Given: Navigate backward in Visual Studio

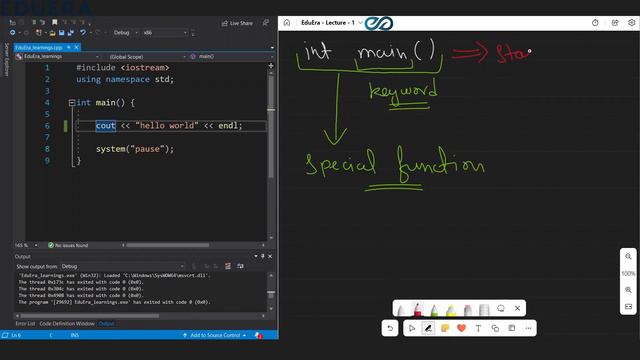Looking at the screenshot, I should (13, 33).
